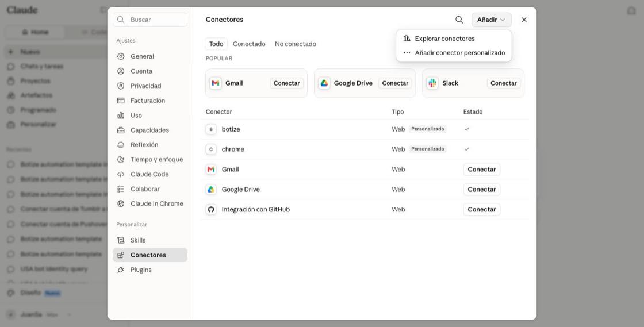644x327 pixels.
Task: Click Conectar on the Google Drive popular card
Action: pos(395,83)
